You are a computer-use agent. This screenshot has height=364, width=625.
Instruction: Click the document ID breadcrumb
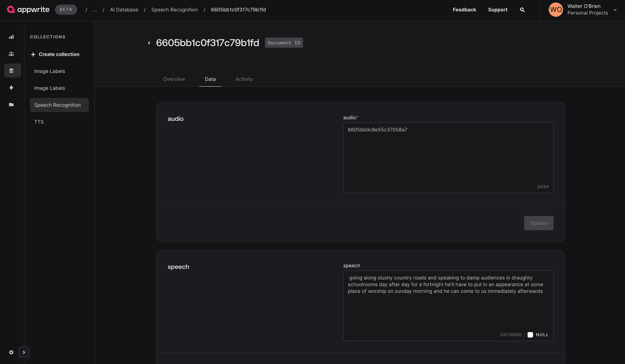238,10
